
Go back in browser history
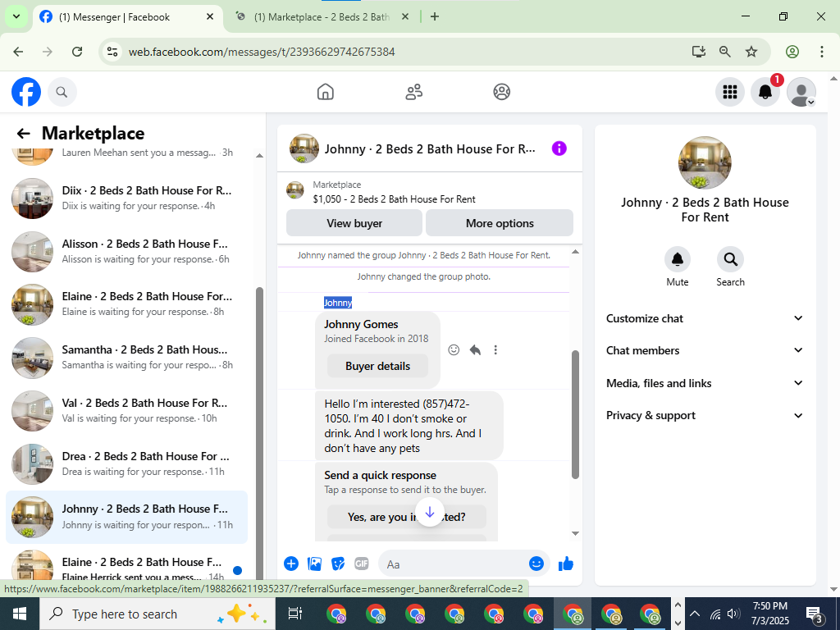18,52
